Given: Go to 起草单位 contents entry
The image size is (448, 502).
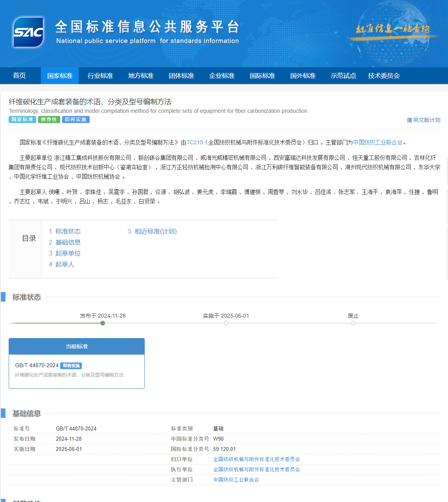Looking at the screenshot, I should click(68, 254).
